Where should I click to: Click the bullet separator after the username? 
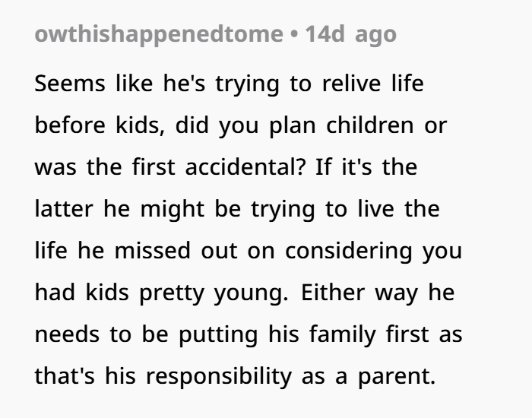click(x=294, y=35)
